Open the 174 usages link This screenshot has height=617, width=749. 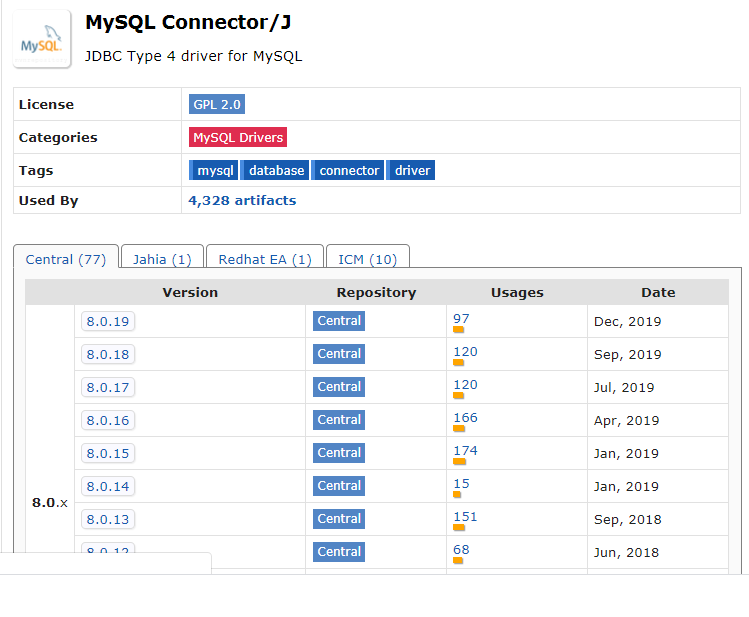coord(465,450)
